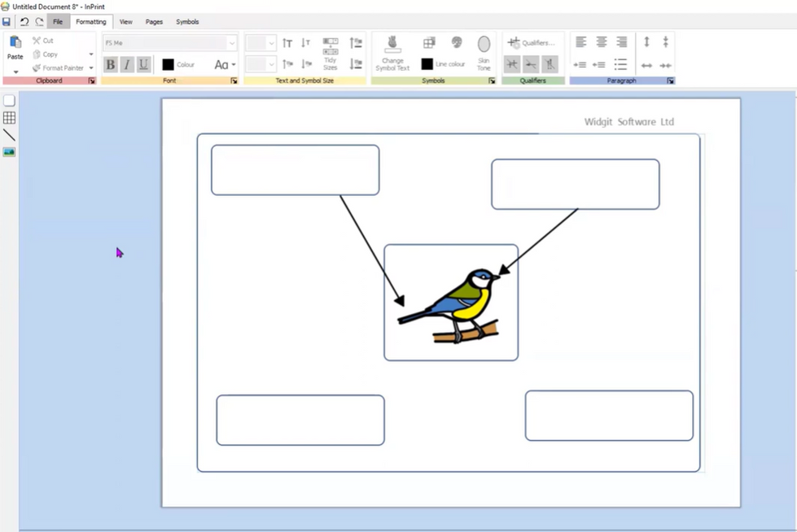Align text right
Screen dimensions: 797x532
click(622, 42)
